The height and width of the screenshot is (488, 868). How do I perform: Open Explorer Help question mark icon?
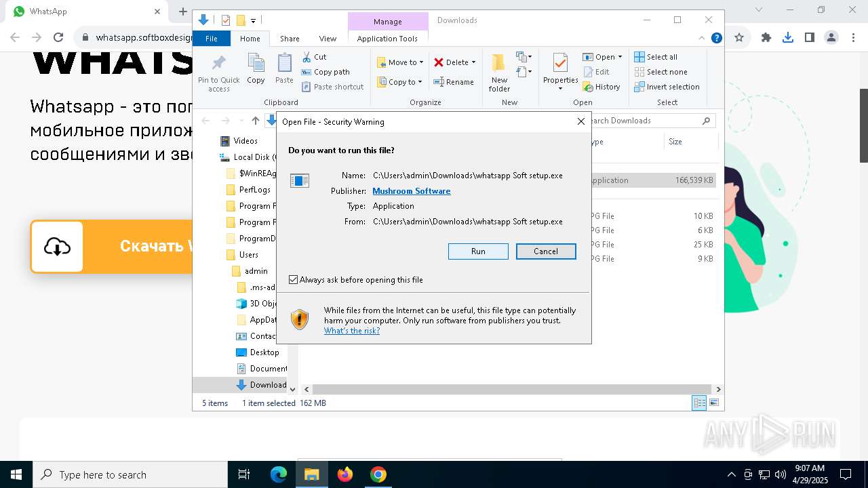click(716, 39)
